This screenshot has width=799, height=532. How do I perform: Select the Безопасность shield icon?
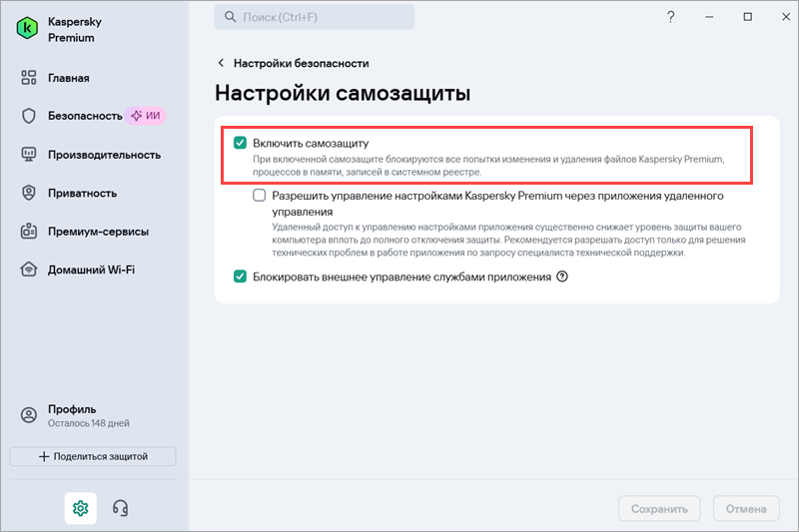(x=29, y=116)
